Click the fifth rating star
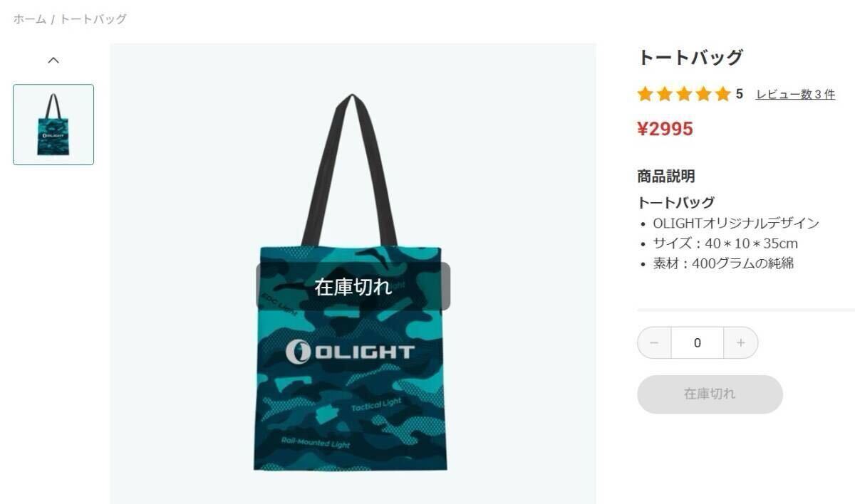 click(722, 94)
